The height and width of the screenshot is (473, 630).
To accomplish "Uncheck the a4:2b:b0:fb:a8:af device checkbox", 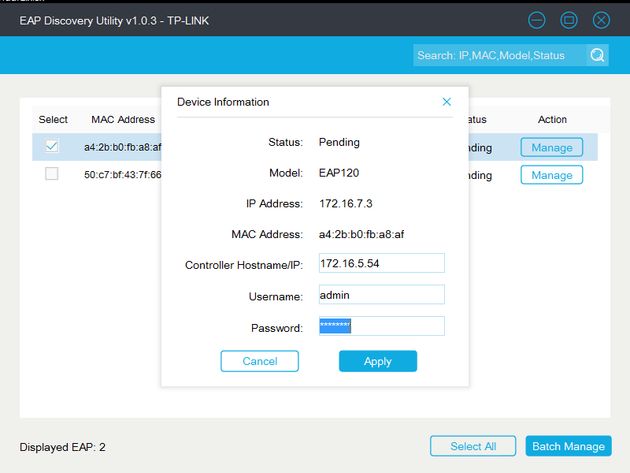I will pyautogui.click(x=51, y=146).
